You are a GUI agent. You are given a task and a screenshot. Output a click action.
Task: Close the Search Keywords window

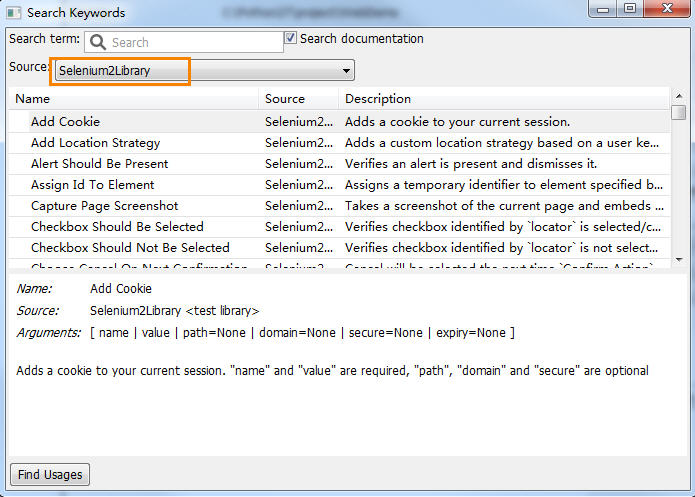click(x=667, y=9)
